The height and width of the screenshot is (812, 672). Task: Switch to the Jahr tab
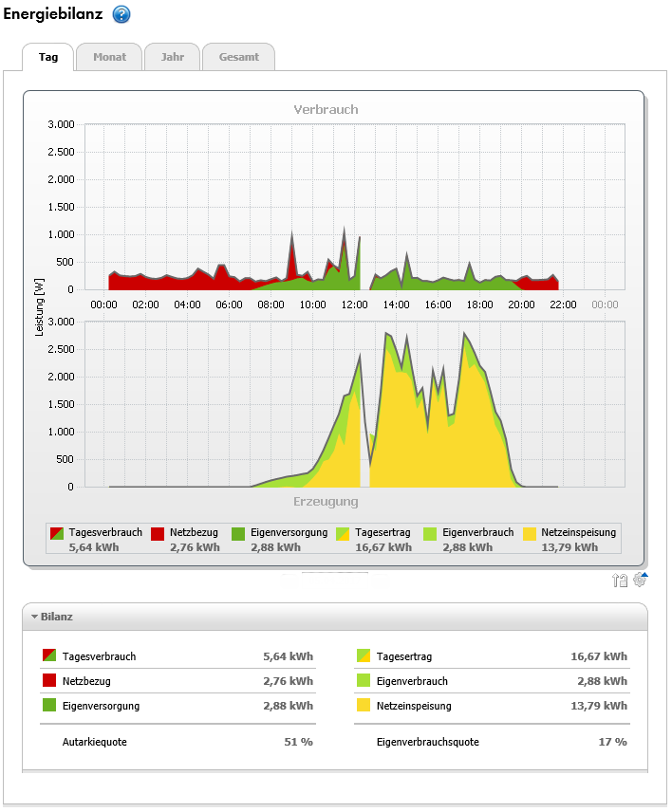(173, 57)
